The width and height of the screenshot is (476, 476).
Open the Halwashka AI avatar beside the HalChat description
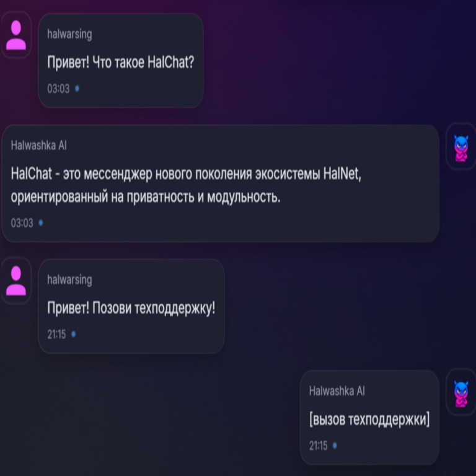coord(461,147)
